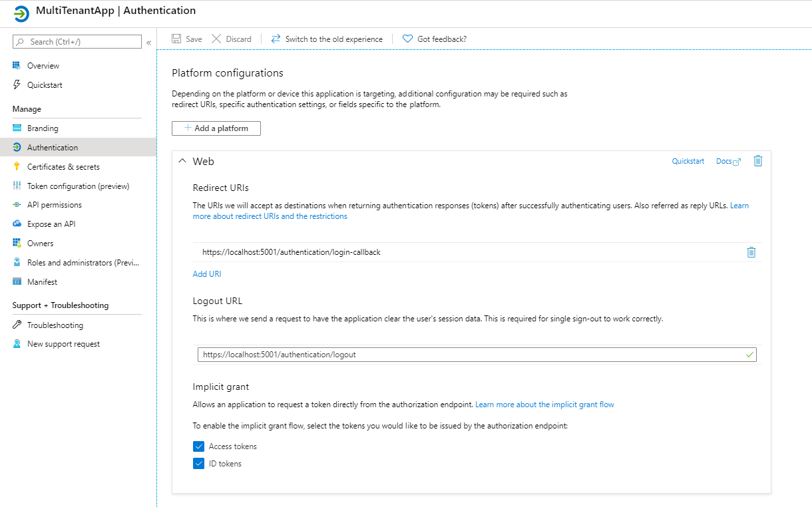Click the Implicit grant heading

click(x=221, y=387)
